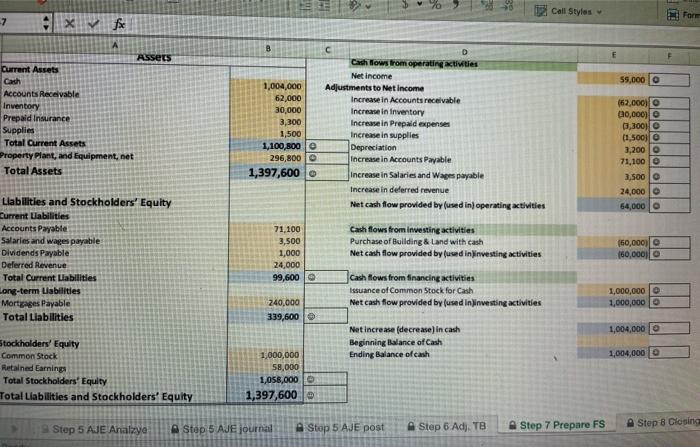The height and width of the screenshot is (447, 700).
Task: Click the confirm checkmark in formula bar
Action: (93, 23)
